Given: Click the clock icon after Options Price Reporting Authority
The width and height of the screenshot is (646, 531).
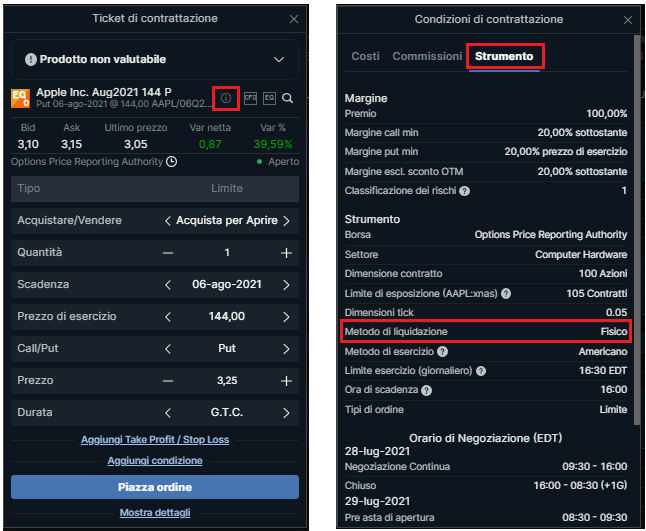Looking at the screenshot, I should 171,161.
